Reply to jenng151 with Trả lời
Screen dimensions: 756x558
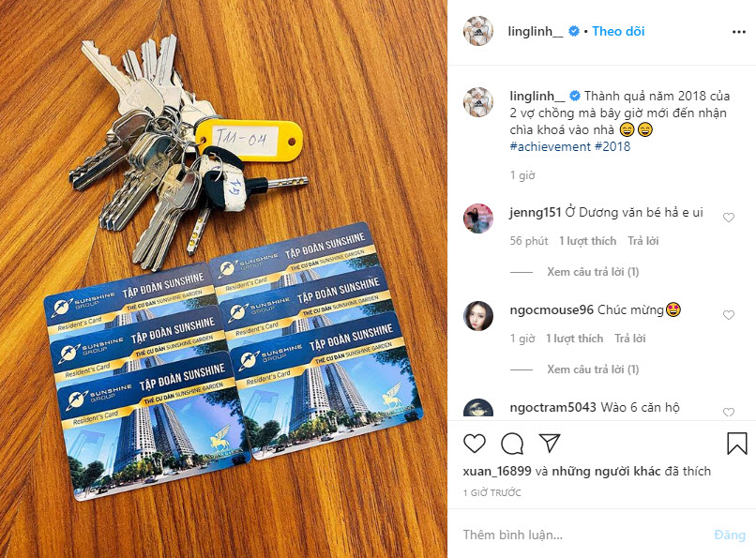(643, 241)
